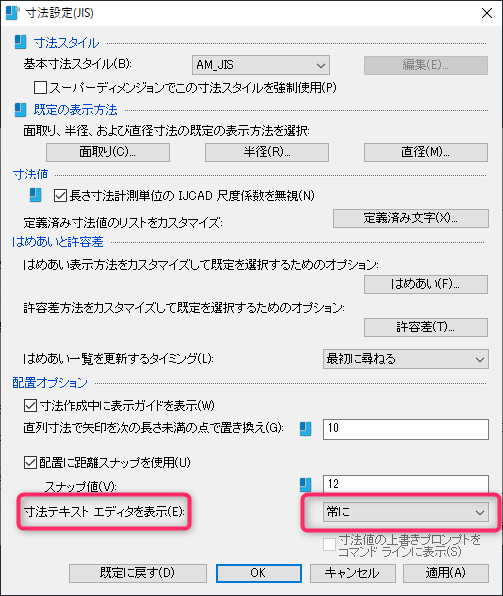Open the 半径(R) display settings
Viewport: 503px width, 596px height.
tap(267, 152)
